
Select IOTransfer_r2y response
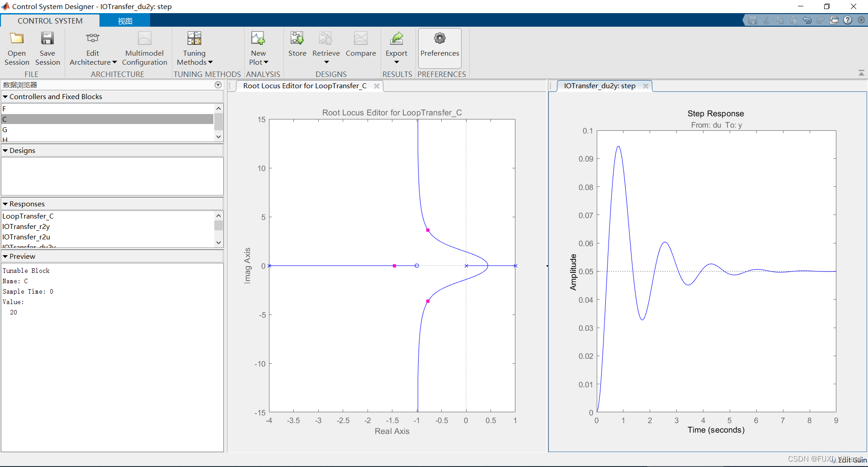click(x=108, y=226)
